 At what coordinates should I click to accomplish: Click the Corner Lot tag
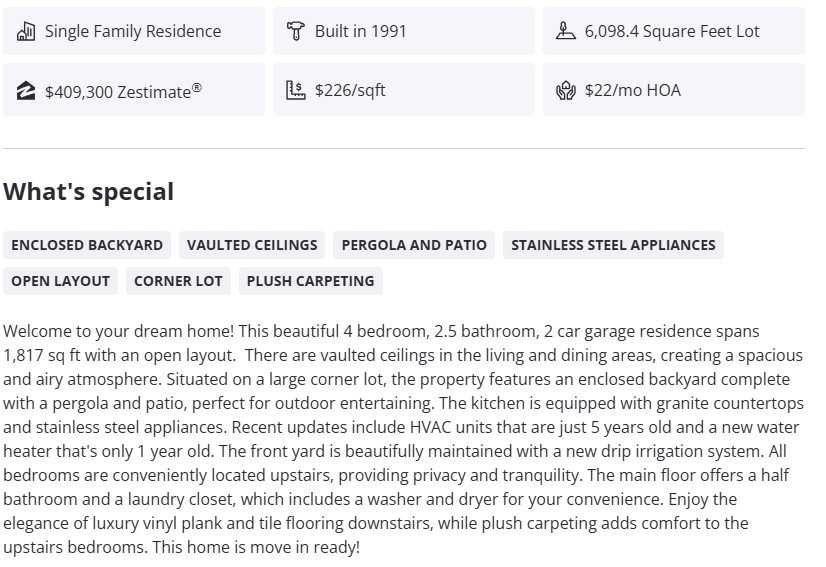click(x=178, y=281)
